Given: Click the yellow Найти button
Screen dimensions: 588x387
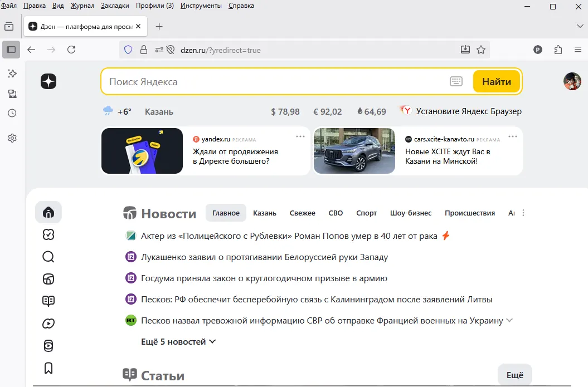Looking at the screenshot, I should pyautogui.click(x=495, y=81).
